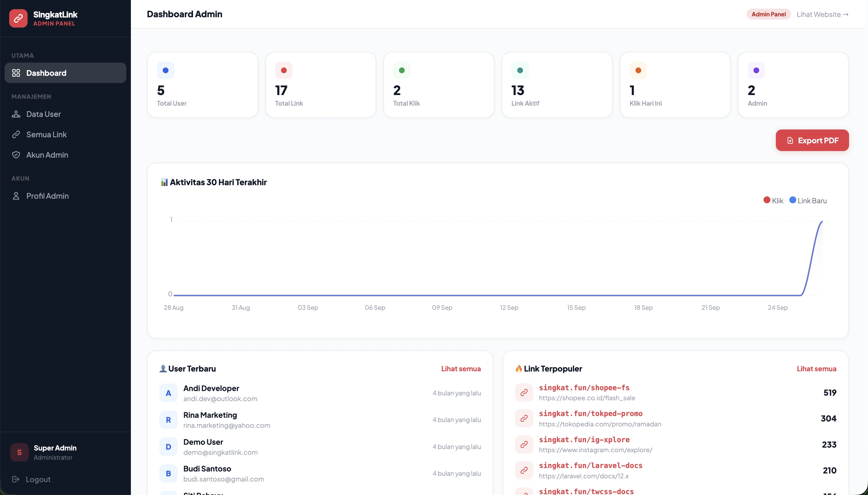
Task: Click the green Total Klik icon
Action: click(x=402, y=70)
